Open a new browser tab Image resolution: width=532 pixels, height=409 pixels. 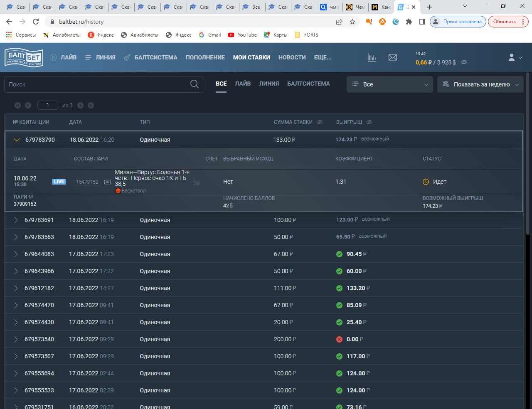pyautogui.click(x=429, y=7)
